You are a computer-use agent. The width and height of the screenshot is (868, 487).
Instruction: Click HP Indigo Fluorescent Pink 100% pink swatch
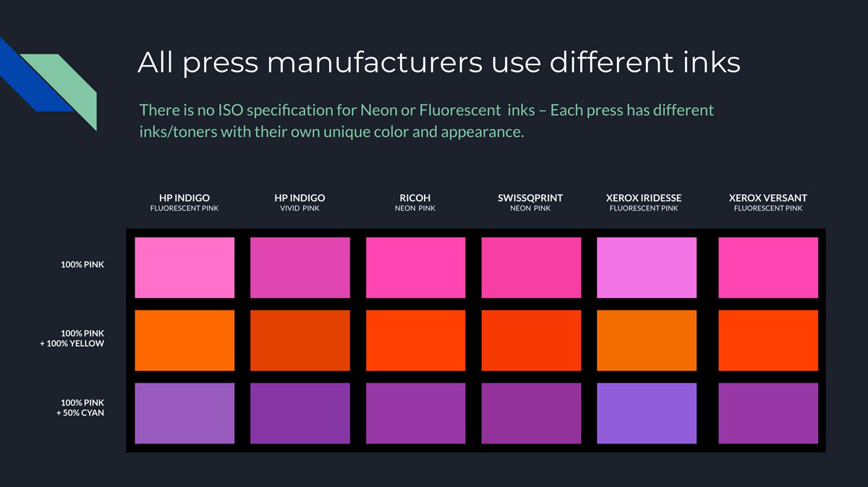pos(184,268)
